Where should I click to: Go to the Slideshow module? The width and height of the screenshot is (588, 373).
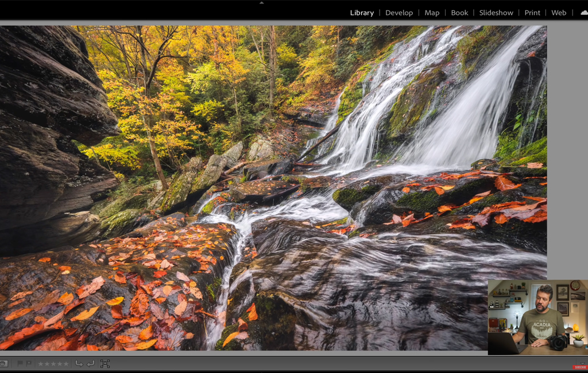click(x=496, y=13)
